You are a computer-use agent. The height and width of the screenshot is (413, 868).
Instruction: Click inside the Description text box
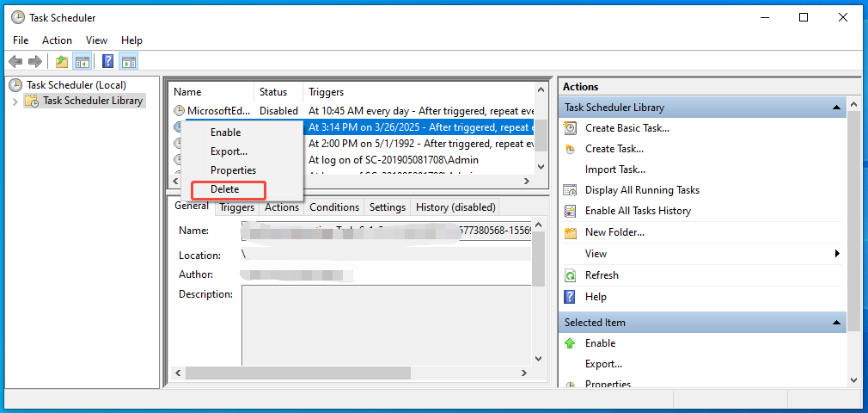[387, 325]
